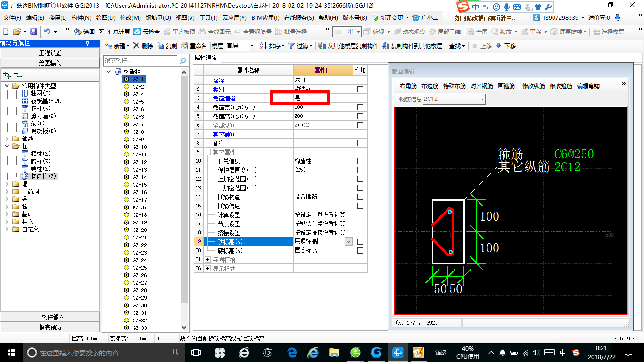The width and height of the screenshot is (644, 362).
Task: Select the 属性编辑 tab
Action: pos(206,58)
